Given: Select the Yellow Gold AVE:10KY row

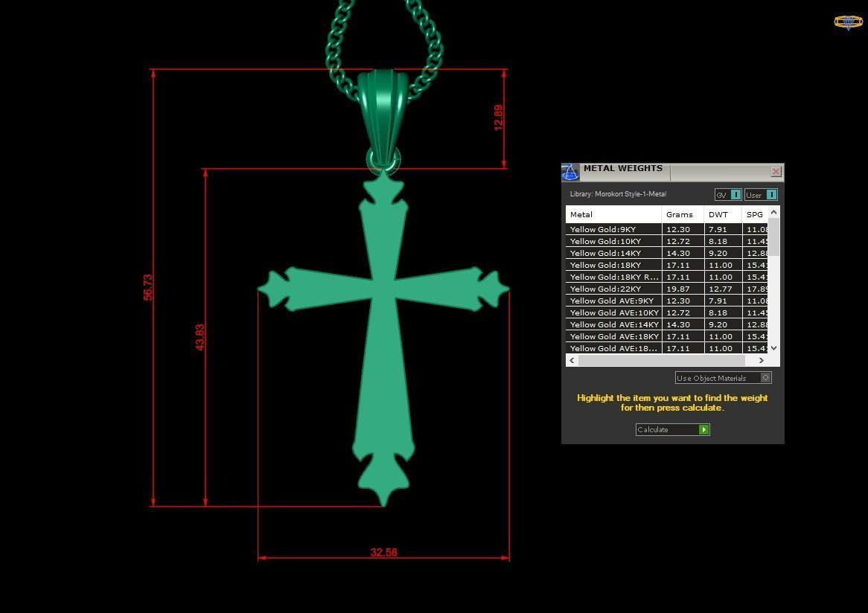Looking at the screenshot, I should coord(667,312).
